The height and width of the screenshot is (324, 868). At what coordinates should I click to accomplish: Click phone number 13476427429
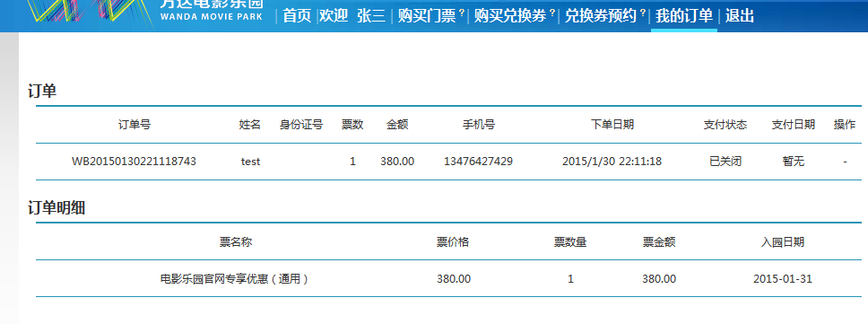478,162
